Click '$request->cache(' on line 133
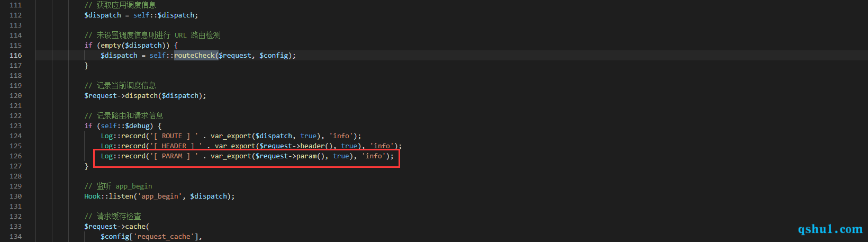Viewport: 868px width, 242px height. coord(116,227)
